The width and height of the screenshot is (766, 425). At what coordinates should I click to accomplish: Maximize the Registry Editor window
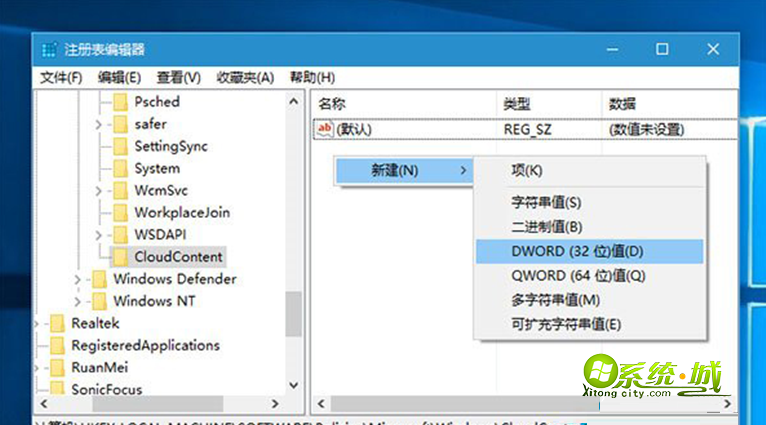(662, 49)
